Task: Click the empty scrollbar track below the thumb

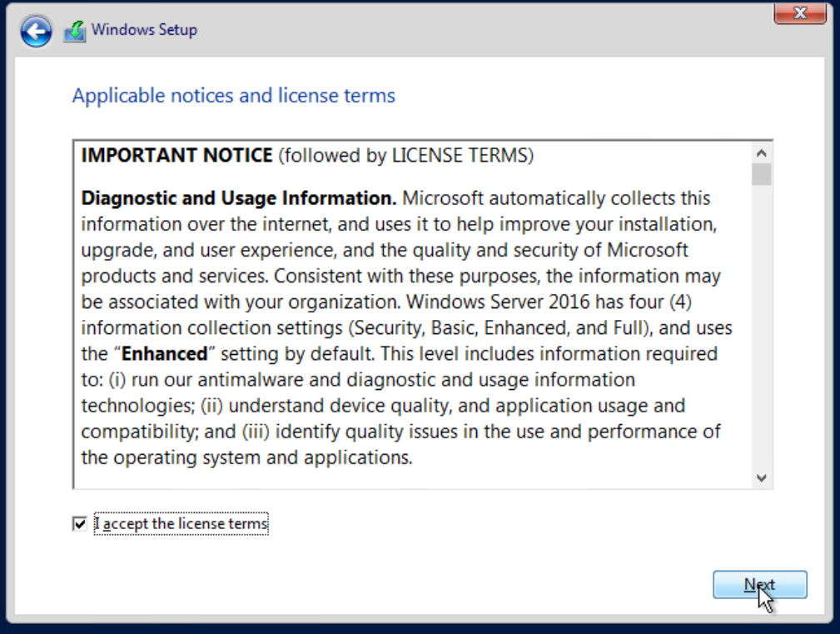Action: click(761, 333)
